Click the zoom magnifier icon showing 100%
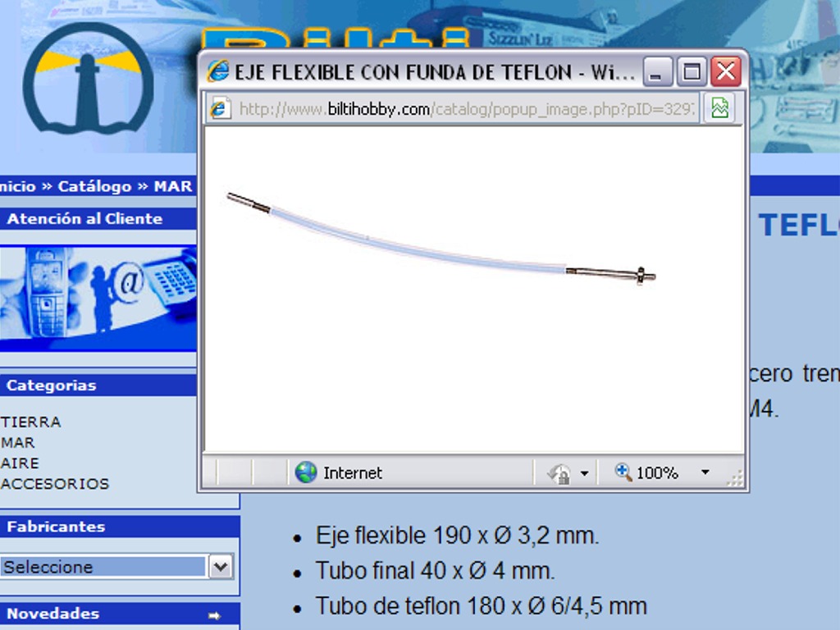The height and width of the screenshot is (630, 840). click(x=623, y=472)
